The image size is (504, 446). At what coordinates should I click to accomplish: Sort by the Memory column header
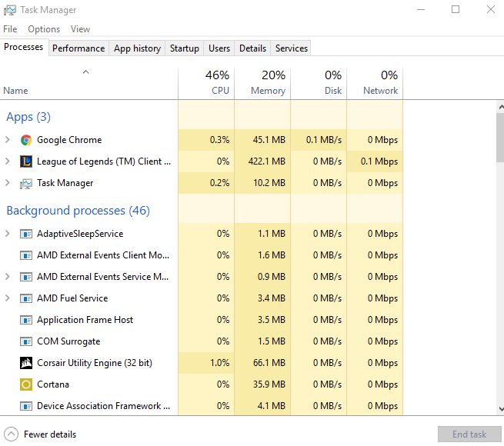tap(262, 83)
